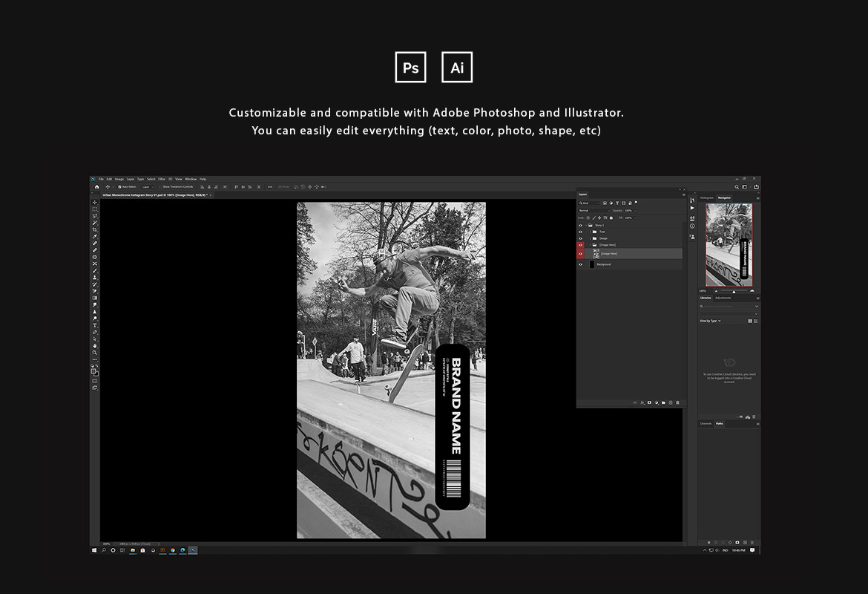This screenshot has width=868, height=594.
Task: Open View by Type options
Action: pos(710,321)
